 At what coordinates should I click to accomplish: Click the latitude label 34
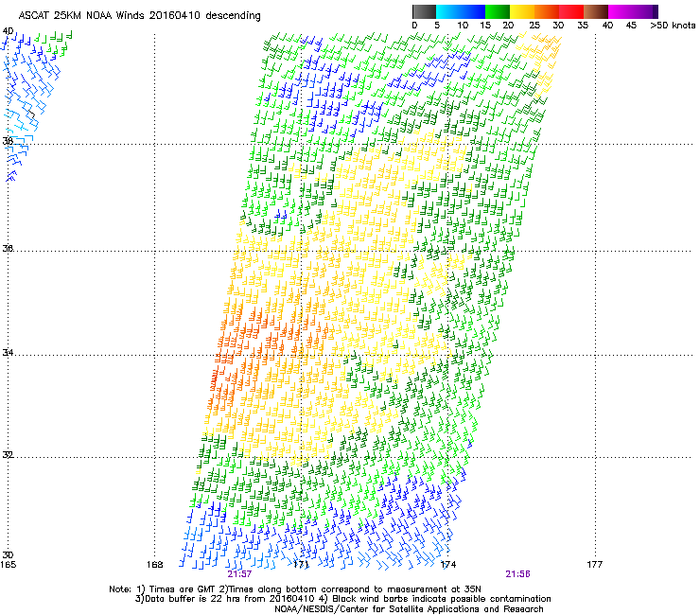8,352
